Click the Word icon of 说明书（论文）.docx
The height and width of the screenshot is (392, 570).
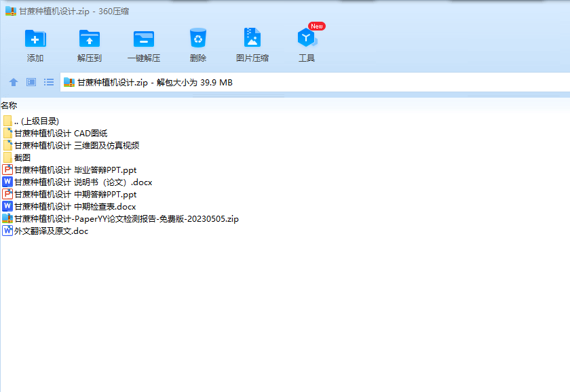point(7,182)
